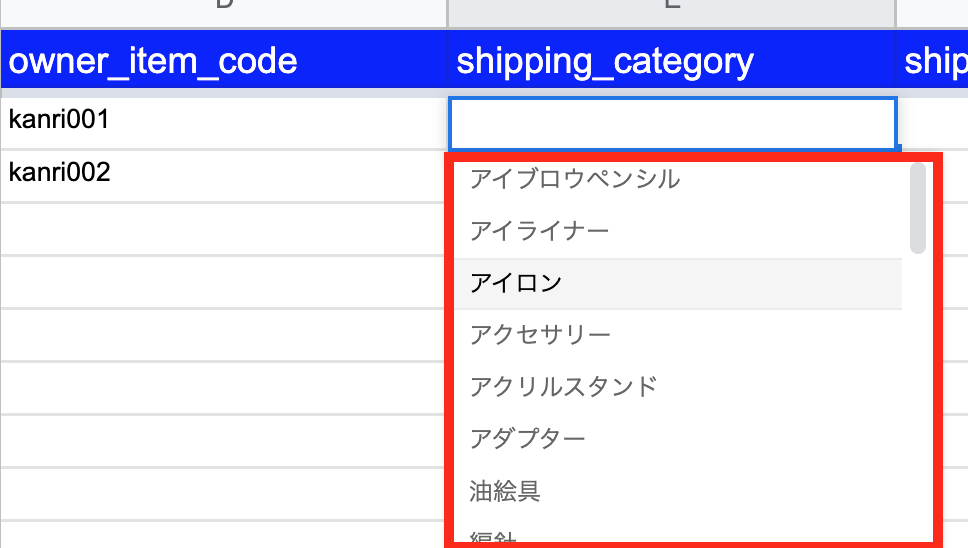The height and width of the screenshot is (548, 968).
Task: Click the empty cell right of active cell
Action: tap(935, 123)
